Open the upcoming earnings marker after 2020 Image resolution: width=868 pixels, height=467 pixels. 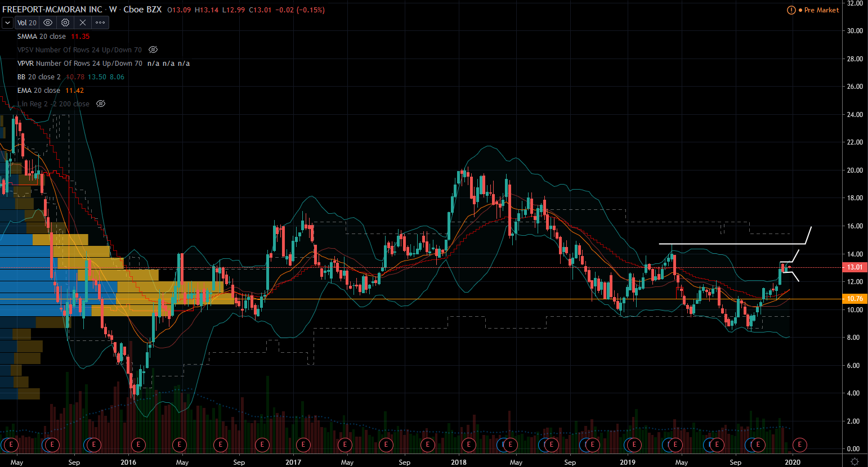tap(799, 444)
